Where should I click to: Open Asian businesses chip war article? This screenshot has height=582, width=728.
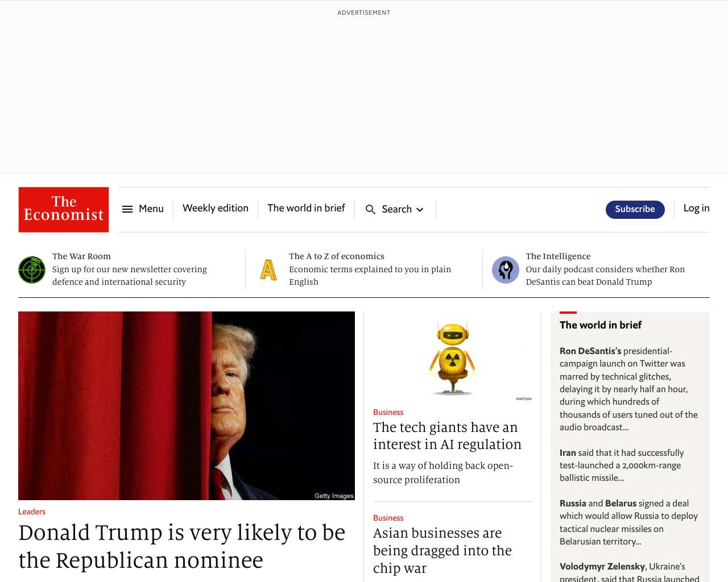(442, 550)
